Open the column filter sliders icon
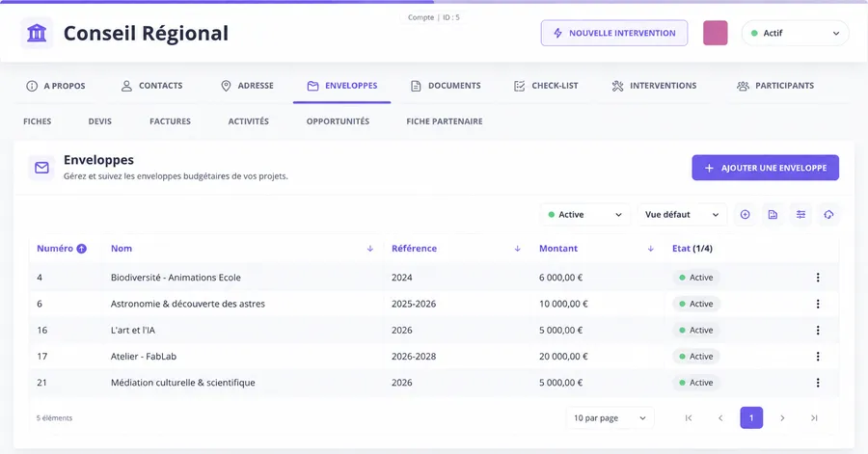Viewport: 868px width, 454px height. pos(800,215)
